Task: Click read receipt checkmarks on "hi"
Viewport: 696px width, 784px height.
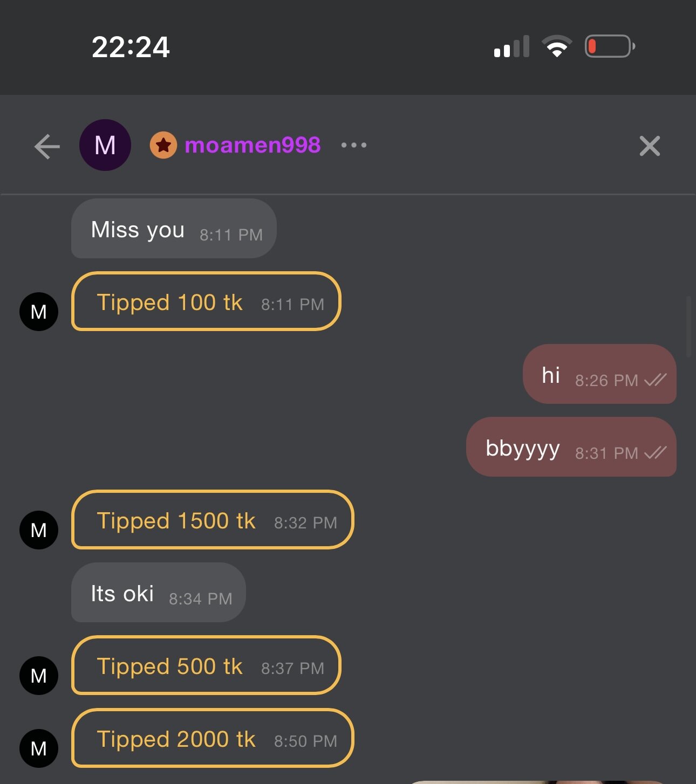Action: [656, 380]
